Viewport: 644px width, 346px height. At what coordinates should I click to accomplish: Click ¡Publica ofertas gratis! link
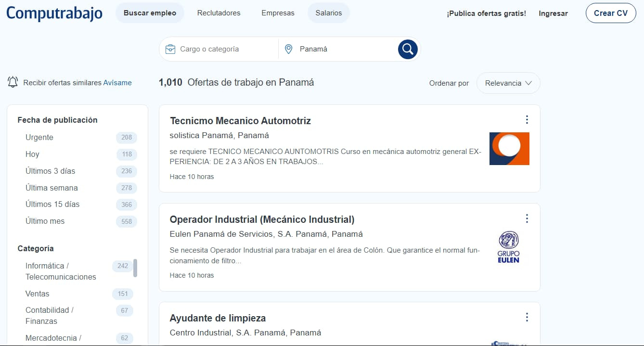click(x=486, y=13)
